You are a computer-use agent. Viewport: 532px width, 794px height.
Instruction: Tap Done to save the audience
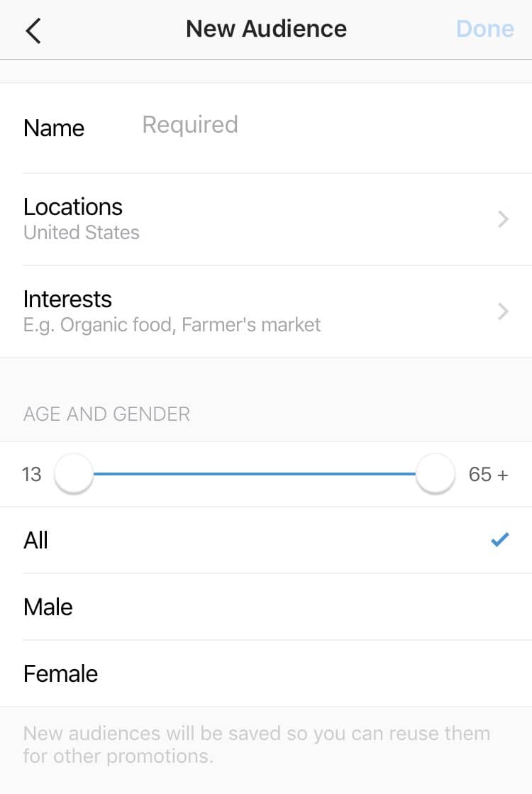point(485,29)
